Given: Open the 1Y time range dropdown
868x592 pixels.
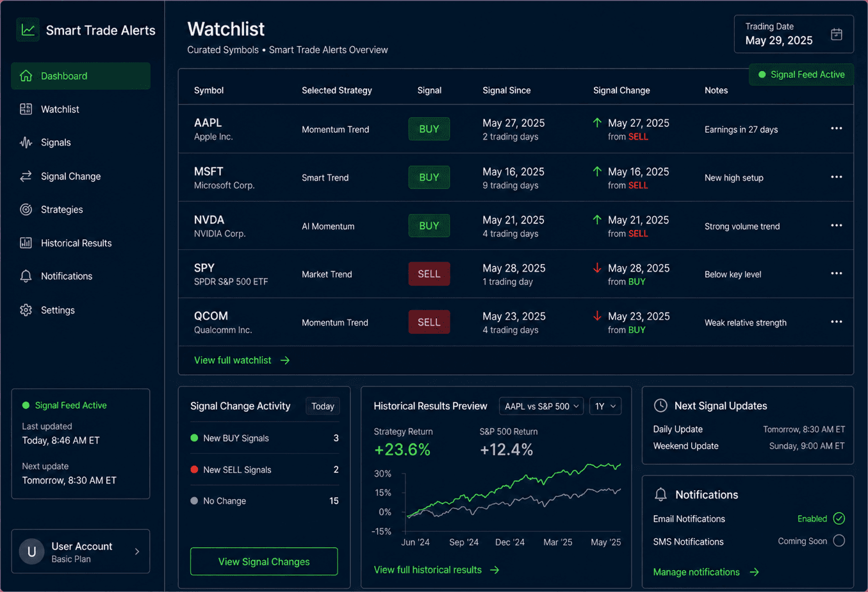Looking at the screenshot, I should (x=605, y=406).
